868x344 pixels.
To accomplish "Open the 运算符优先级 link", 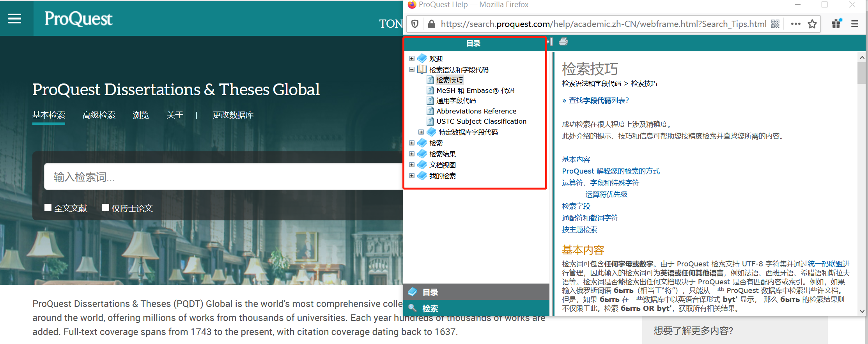I will pyautogui.click(x=606, y=194).
